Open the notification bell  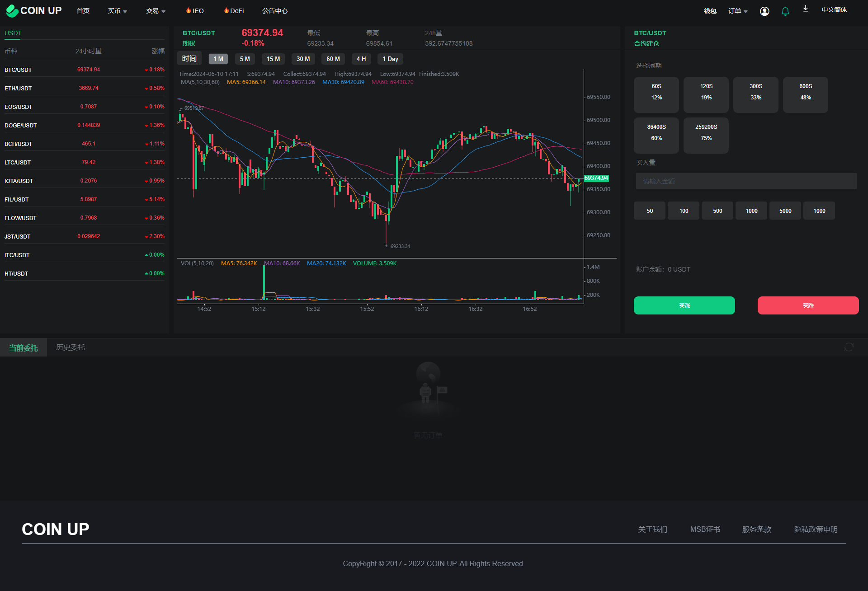785,11
